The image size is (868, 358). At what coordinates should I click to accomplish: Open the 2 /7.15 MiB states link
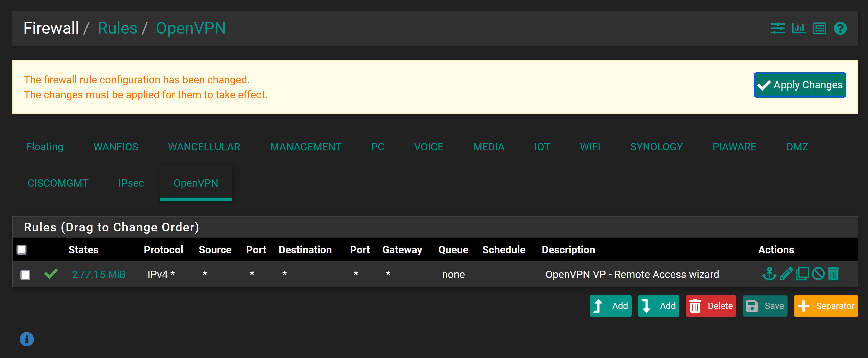pos(99,275)
